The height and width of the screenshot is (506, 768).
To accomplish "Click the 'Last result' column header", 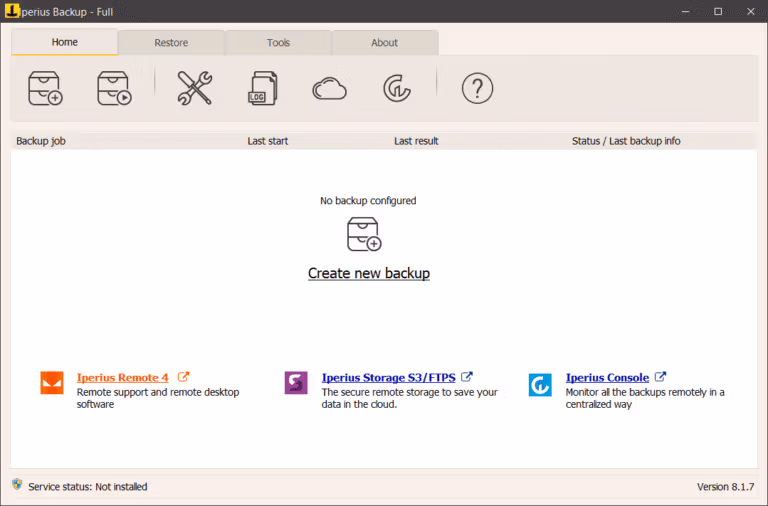I will [x=416, y=141].
